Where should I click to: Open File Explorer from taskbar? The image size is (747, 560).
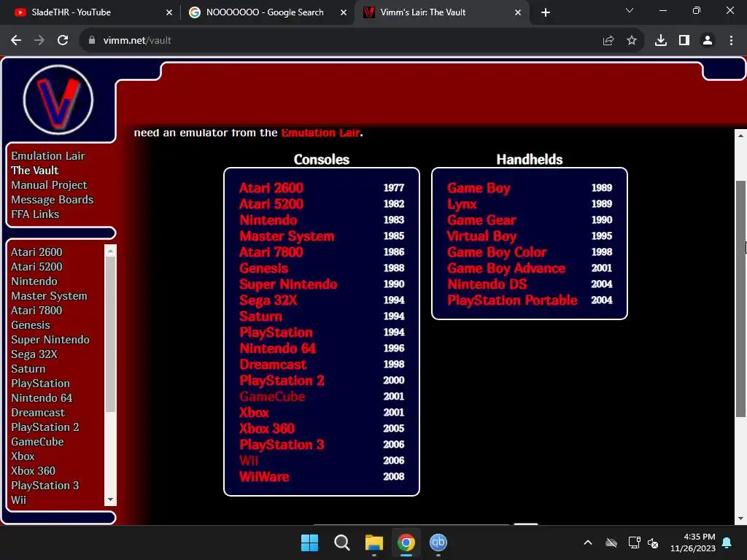374,542
